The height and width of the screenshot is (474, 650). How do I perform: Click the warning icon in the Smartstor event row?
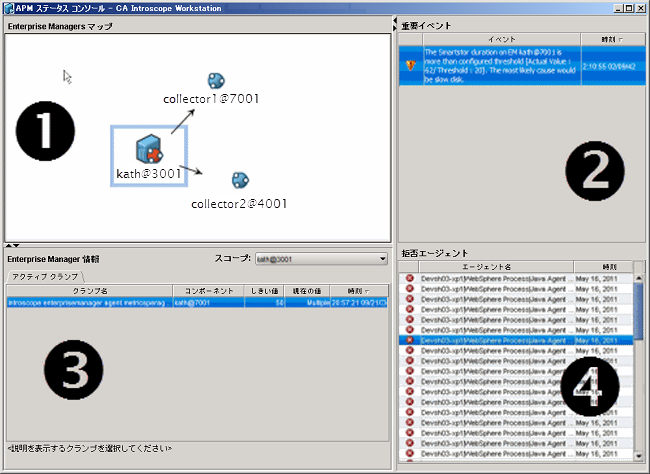[x=410, y=66]
